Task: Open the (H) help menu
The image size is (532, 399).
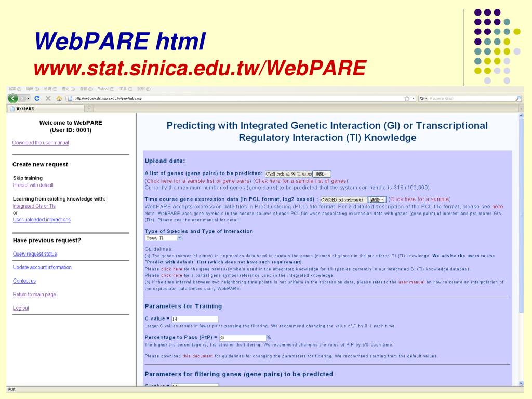Action: [x=143, y=89]
